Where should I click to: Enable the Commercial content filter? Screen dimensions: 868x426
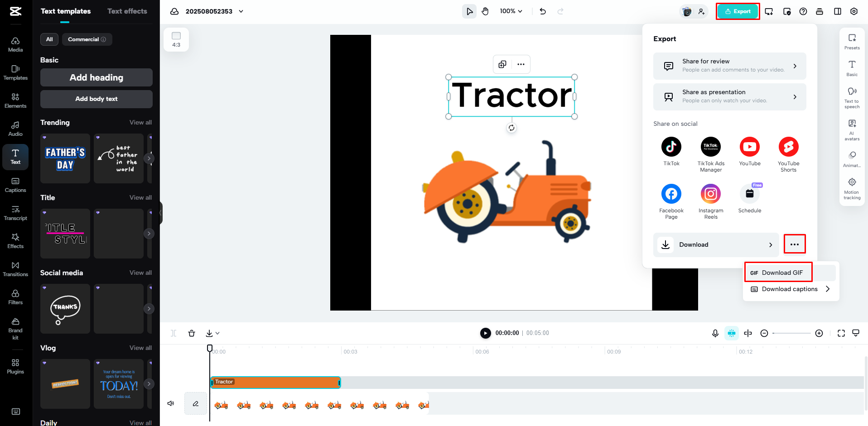87,39
